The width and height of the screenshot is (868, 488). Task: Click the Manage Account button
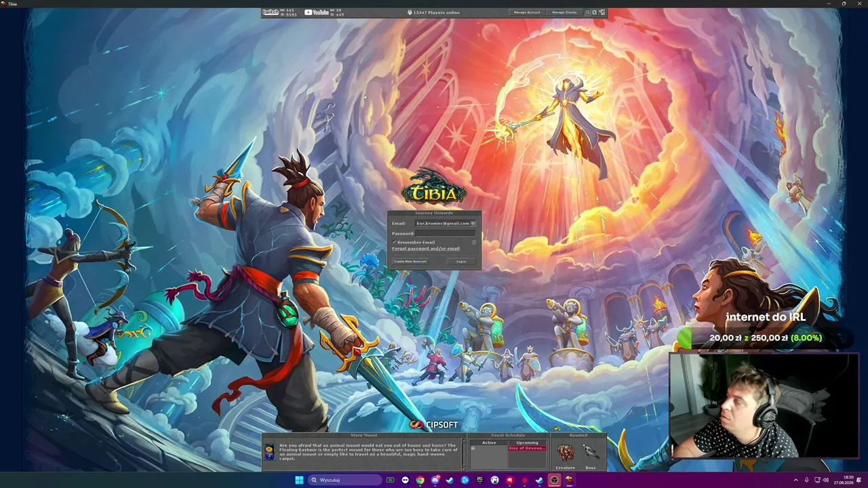point(527,12)
